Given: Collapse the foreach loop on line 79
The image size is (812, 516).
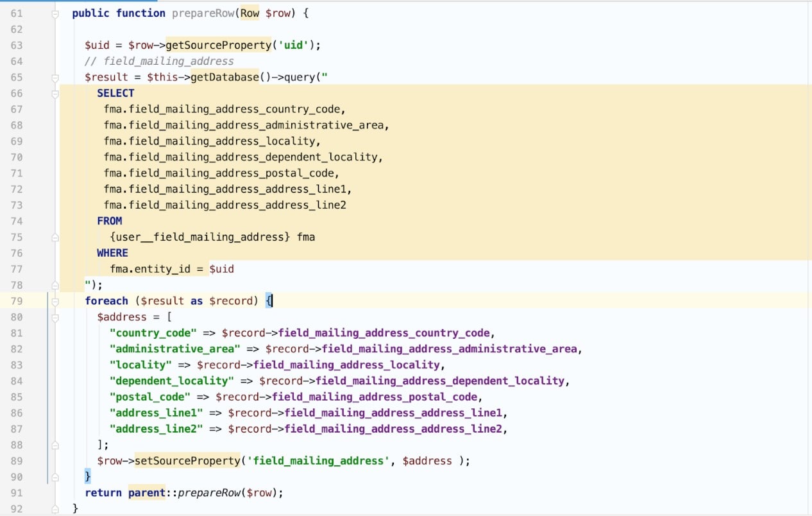Looking at the screenshot, I should [x=55, y=301].
